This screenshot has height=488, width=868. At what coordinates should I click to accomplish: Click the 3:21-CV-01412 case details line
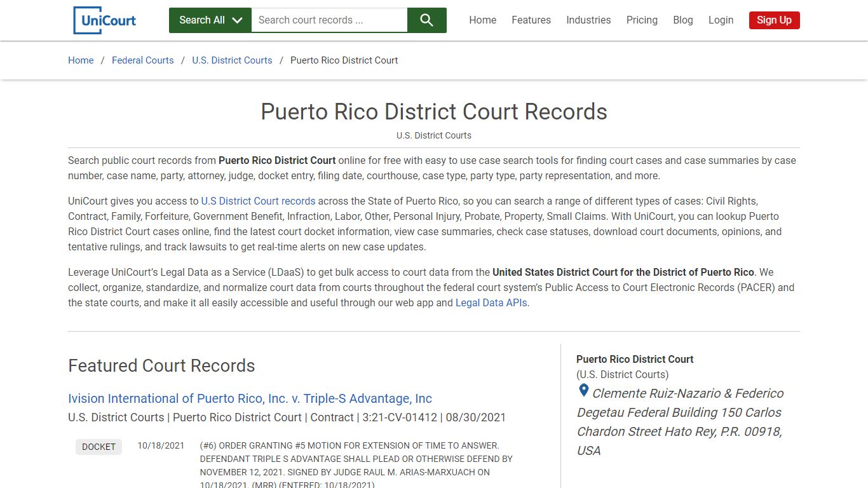coord(287,417)
